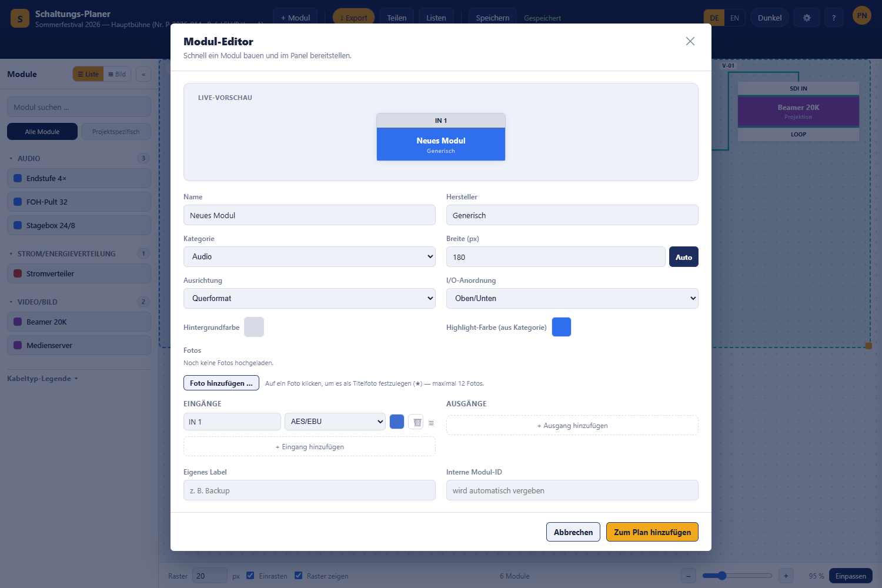Open the IN 1 input color swatch
The image size is (882, 588).
coord(397,422)
